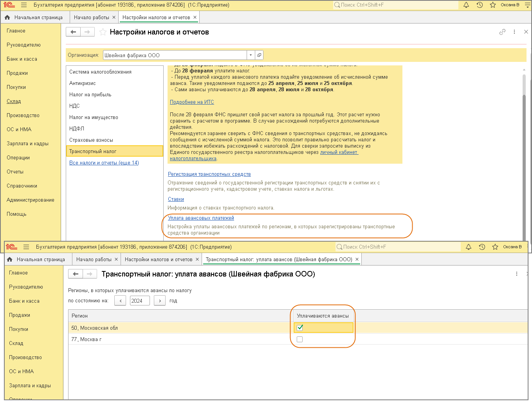Open Справочники section in top window
532x401 pixels.
[x=22, y=186]
